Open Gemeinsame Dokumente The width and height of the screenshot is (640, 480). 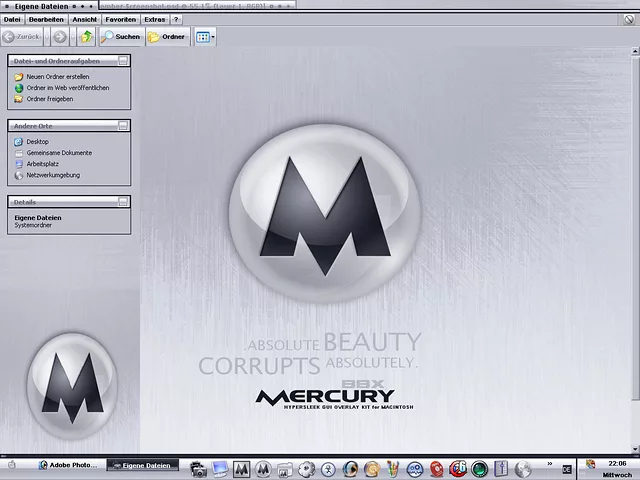59,153
